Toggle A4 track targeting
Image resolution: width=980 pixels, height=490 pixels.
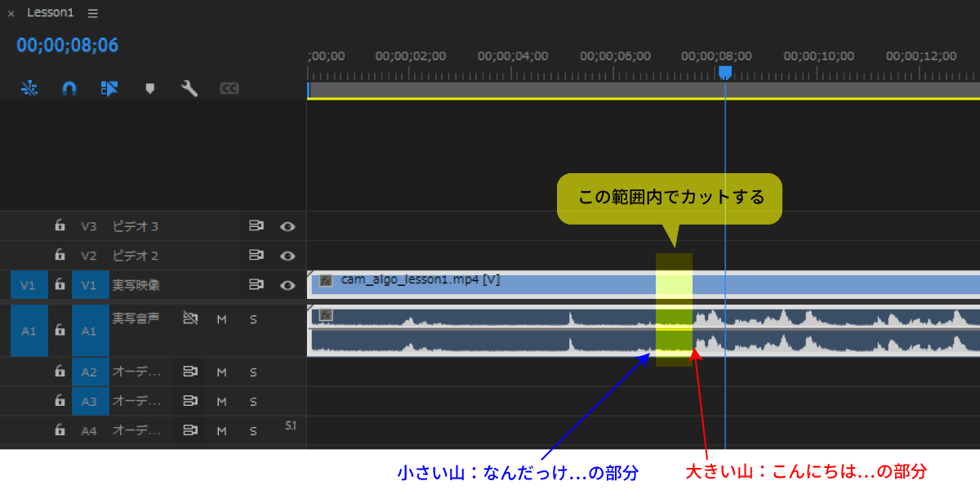(89, 431)
